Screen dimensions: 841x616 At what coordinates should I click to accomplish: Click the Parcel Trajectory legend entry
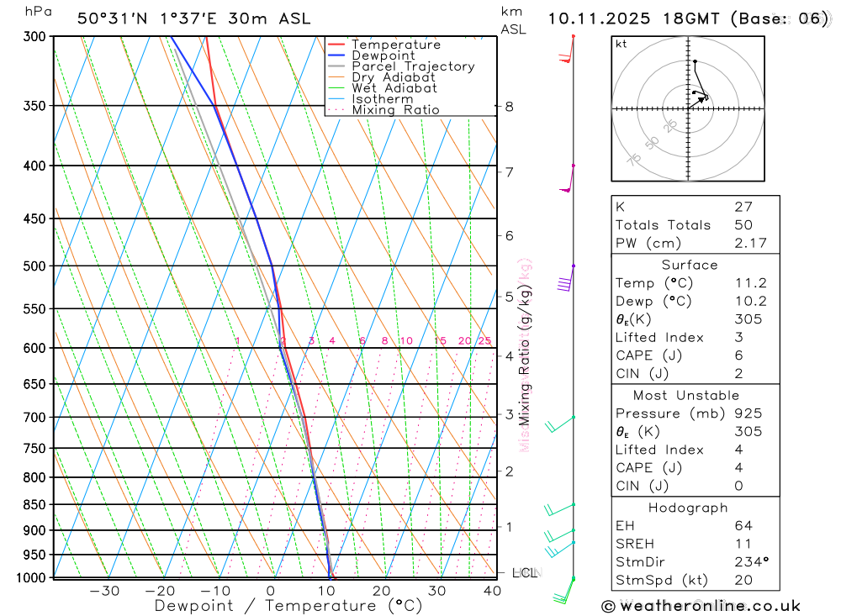tap(401, 66)
